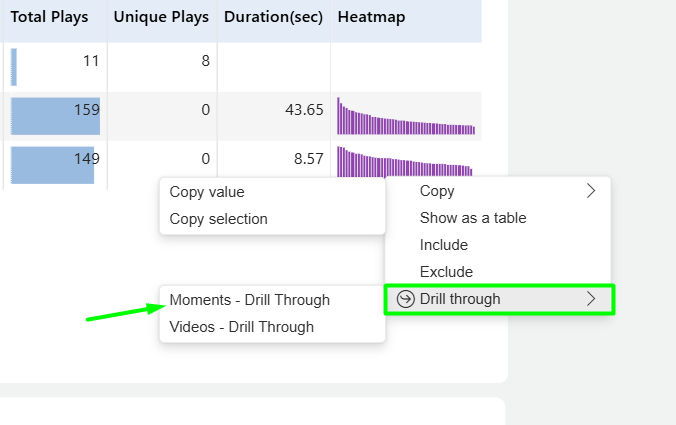The height and width of the screenshot is (425, 676).
Task: Click the Duration(sec) column header
Action: (x=274, y=19)
